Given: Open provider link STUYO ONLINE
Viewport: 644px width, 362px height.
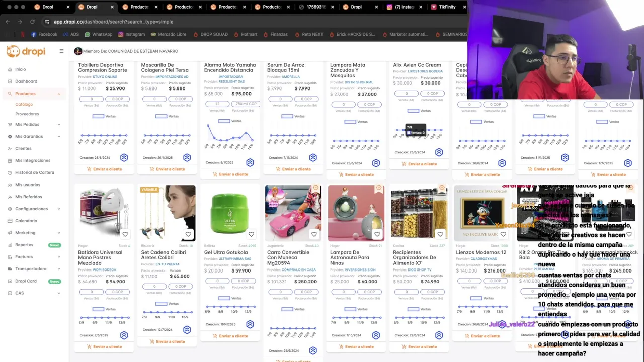Looking at the screenshot, I should [105, 77].
